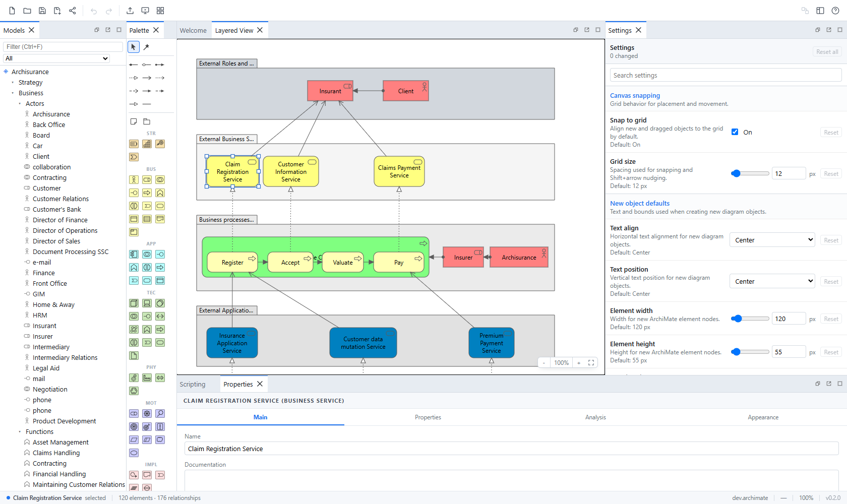Select the Deliverable icon under IMPL
The height and width of the screenshot is (504, 847).
click(147, 475)
